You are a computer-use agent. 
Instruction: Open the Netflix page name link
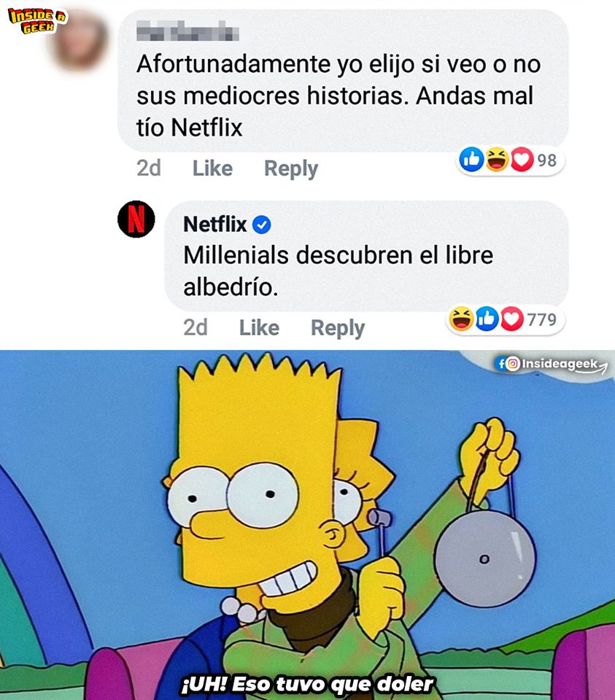point(214,224)
